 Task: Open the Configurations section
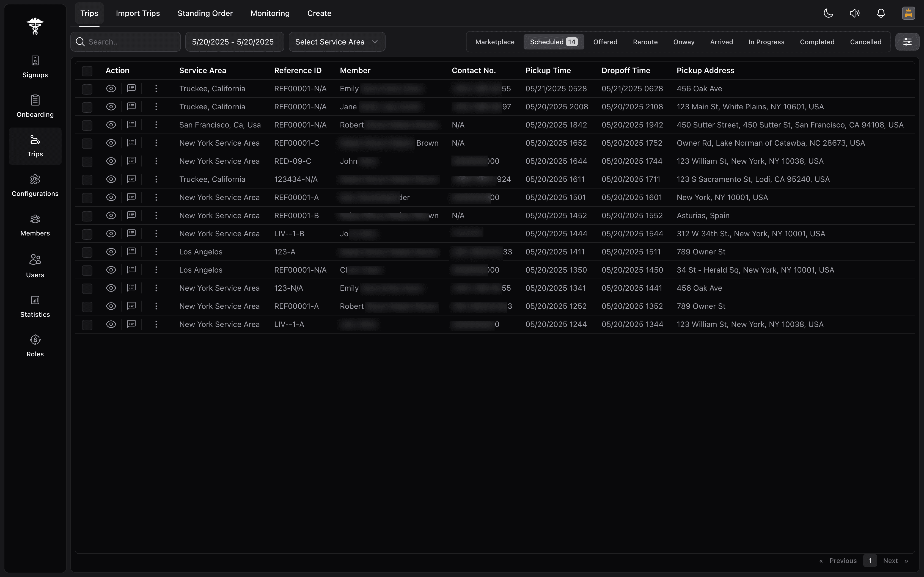35,185
